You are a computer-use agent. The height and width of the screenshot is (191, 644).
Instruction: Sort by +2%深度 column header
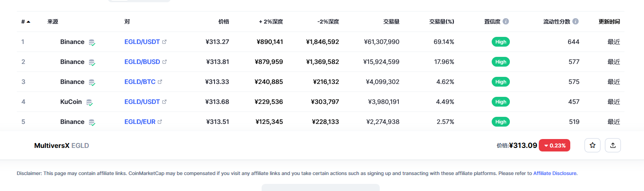click(271, 21)
